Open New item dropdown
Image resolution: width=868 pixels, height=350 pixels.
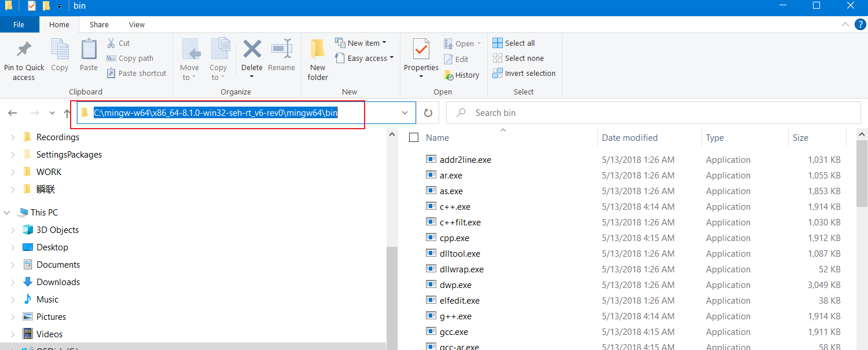pos(361,43)
